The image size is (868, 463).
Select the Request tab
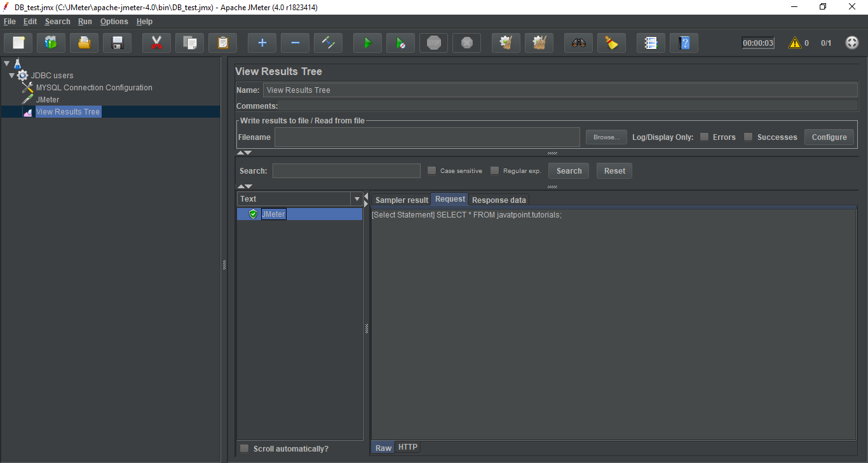(450, 199)
